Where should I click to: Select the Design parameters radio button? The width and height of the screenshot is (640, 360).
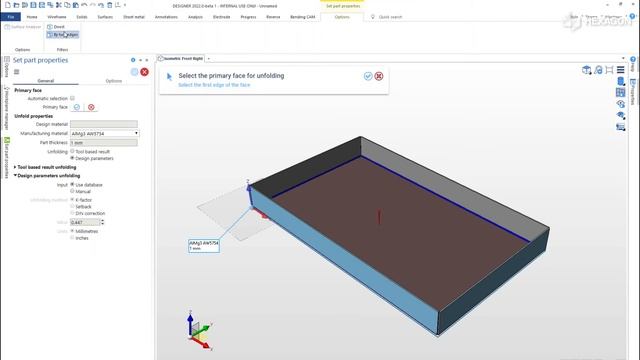pos(72,158)
